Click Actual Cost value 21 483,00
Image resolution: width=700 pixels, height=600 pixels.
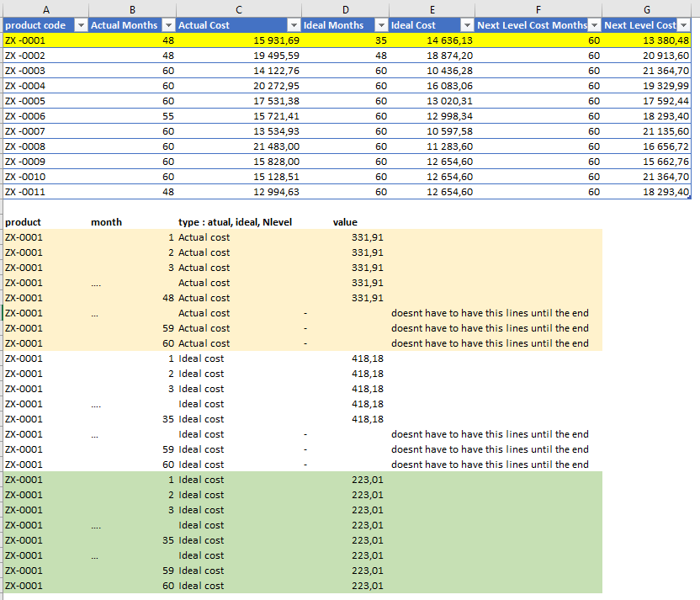239,147
